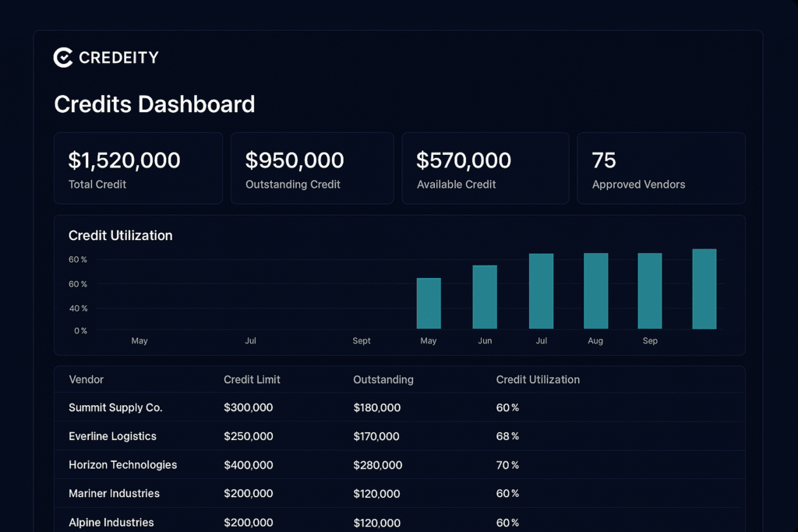Open Horizon Technologies vendor details
The image size is (798, 532).
(122, 465)
